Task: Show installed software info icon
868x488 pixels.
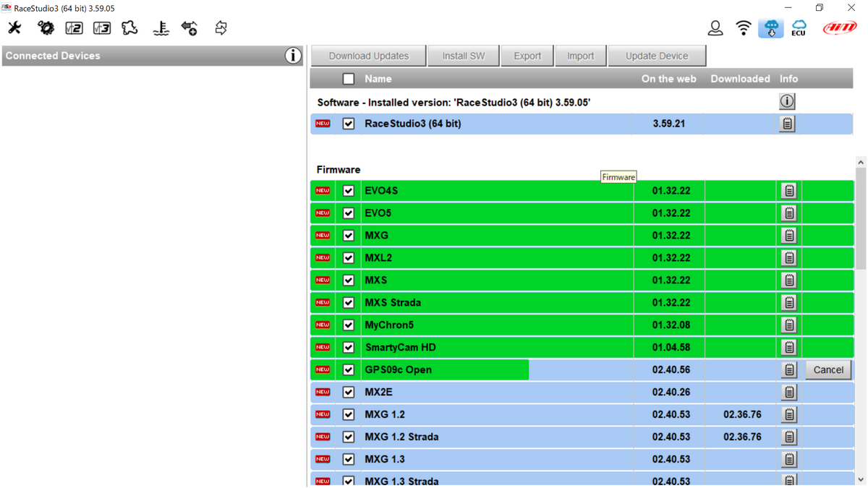Action: 787,101
